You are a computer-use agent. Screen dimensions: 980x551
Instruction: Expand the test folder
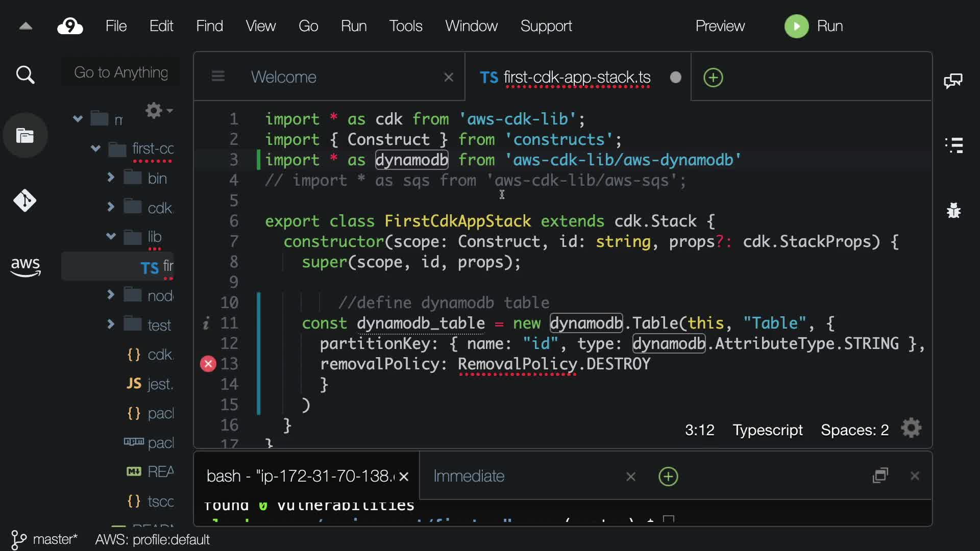click(111, 324)
